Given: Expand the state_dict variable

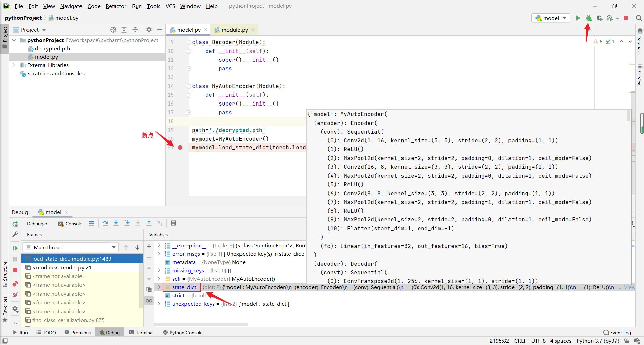Looking at the screenshot, I should point(159,287).
